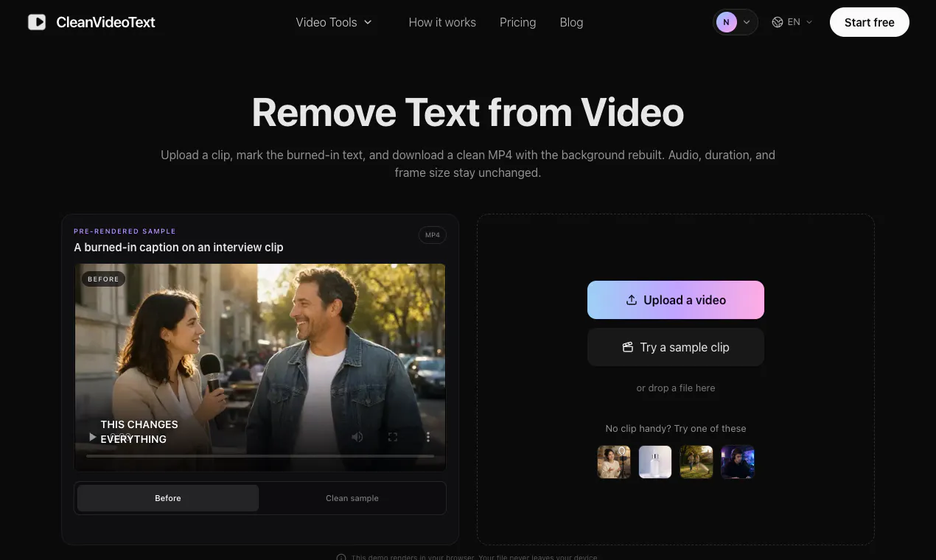Visit the Blog link
This screenshot has width=936, height=560.
tap(571, 22)
